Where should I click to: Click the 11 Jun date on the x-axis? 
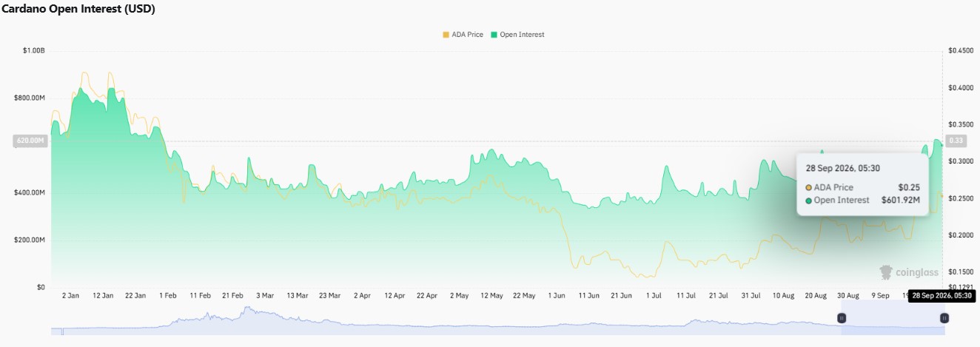click(x=589, y=295)
